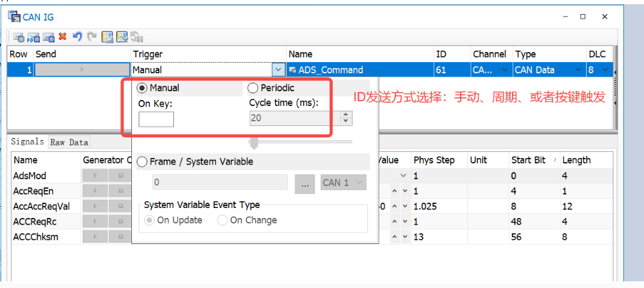Click the delete frame red X icon
The height and width of the screenshot is (288, 644).
[63, 37]
